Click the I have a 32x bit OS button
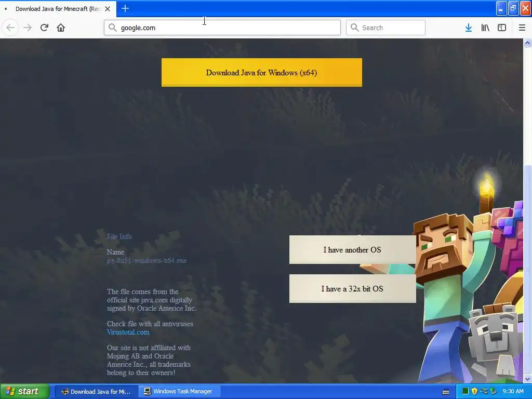This screenshot has height=399, width=532. (352, 289)
